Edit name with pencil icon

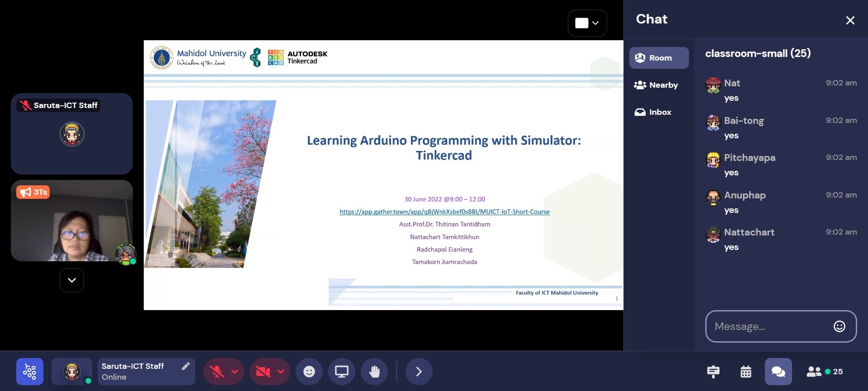click(185, 366)
